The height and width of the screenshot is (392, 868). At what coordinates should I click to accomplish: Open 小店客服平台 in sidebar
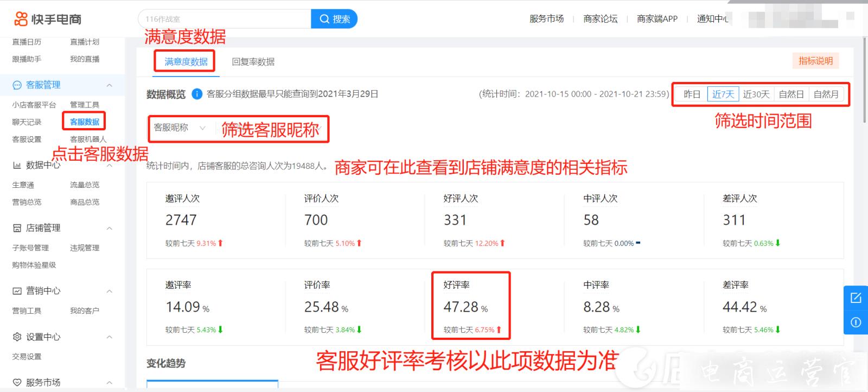(34, 105)
